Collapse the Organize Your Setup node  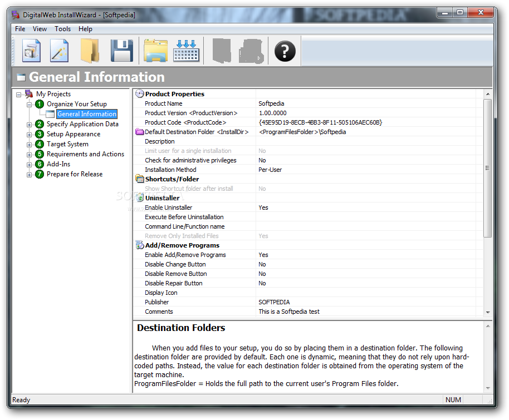click(29, 105)
